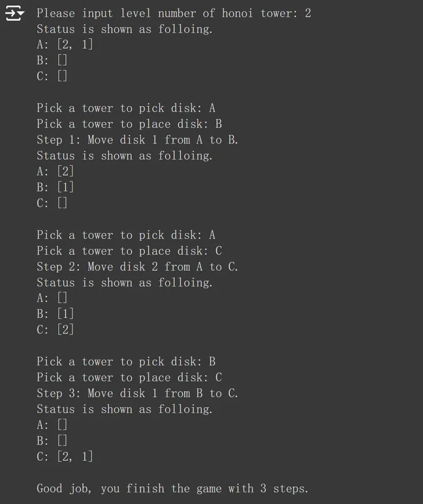Screen dimensions: 423x504
Task: Click 'Pick a tower to pick disk: B'
Action: (x=126, y=362)
